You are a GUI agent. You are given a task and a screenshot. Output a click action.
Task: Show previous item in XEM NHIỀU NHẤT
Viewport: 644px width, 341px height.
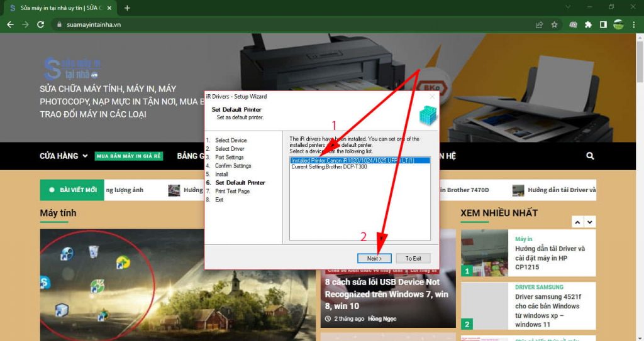577,222
